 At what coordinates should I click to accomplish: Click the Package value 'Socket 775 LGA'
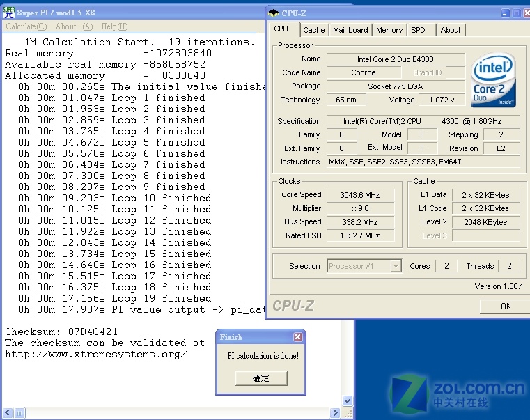396,86
